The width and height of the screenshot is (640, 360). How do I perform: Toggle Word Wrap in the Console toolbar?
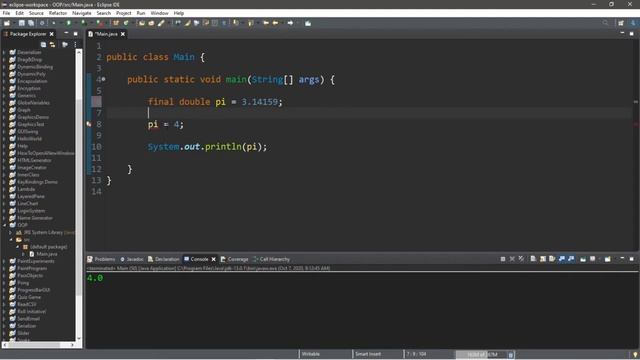coord(551,259)
